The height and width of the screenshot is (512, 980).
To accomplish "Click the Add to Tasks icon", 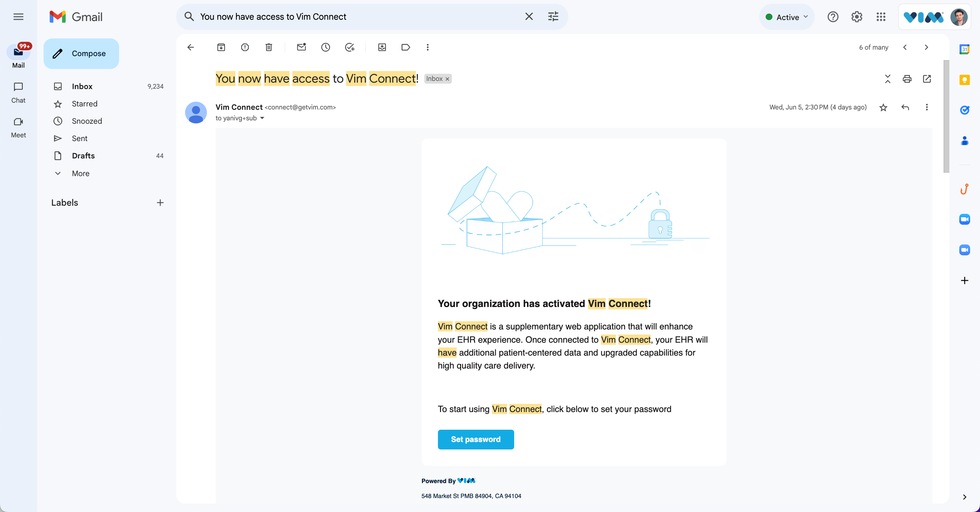I will coord(350,47).
